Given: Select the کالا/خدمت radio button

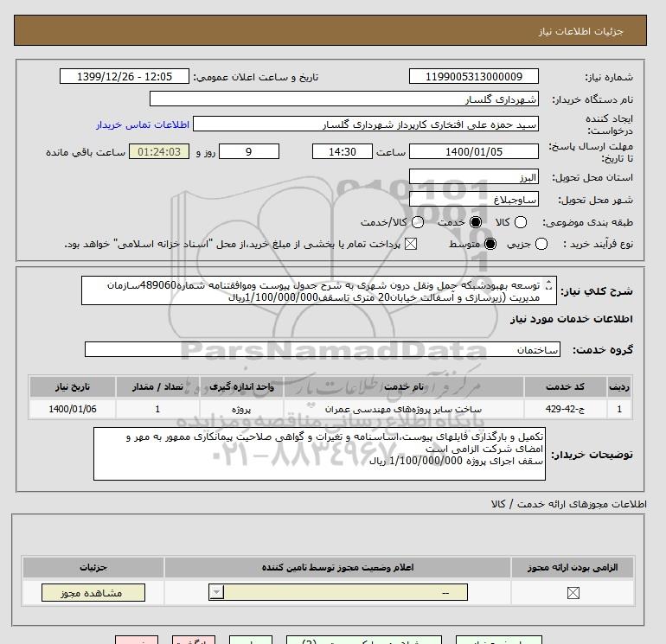Looking at the screenshot, I should pos(418,222).
